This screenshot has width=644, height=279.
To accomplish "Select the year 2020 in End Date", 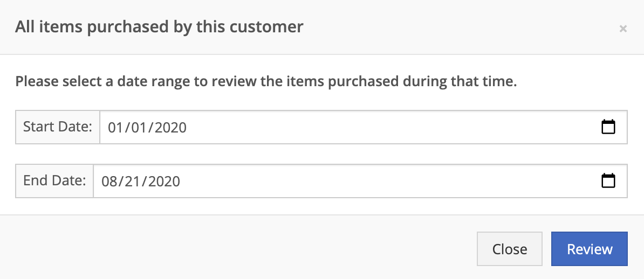I will click(163, 181).
